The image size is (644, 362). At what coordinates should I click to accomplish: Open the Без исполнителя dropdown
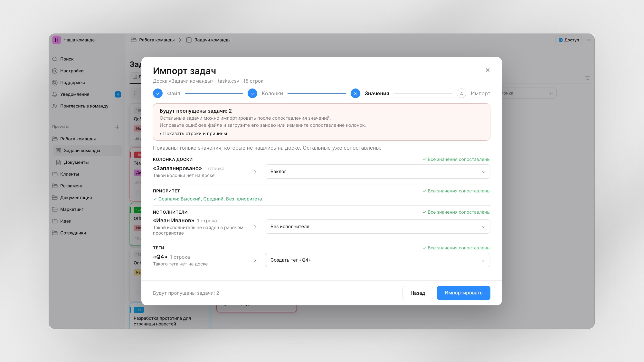(x=377, y=227)
